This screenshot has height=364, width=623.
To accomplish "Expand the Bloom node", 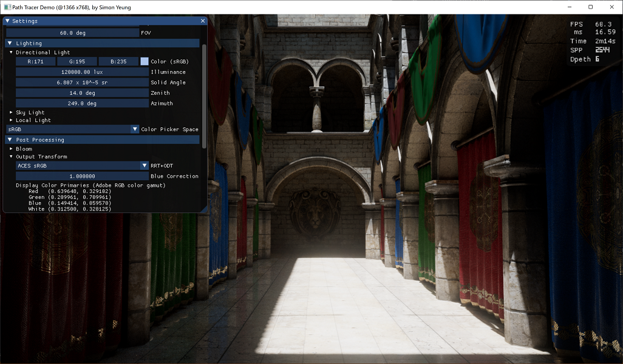I will tap(11, 149).
